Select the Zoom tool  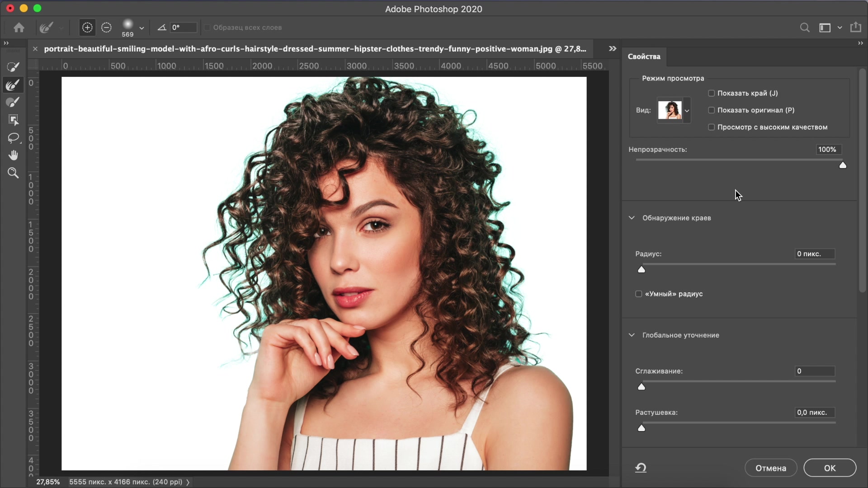[13, 173]
